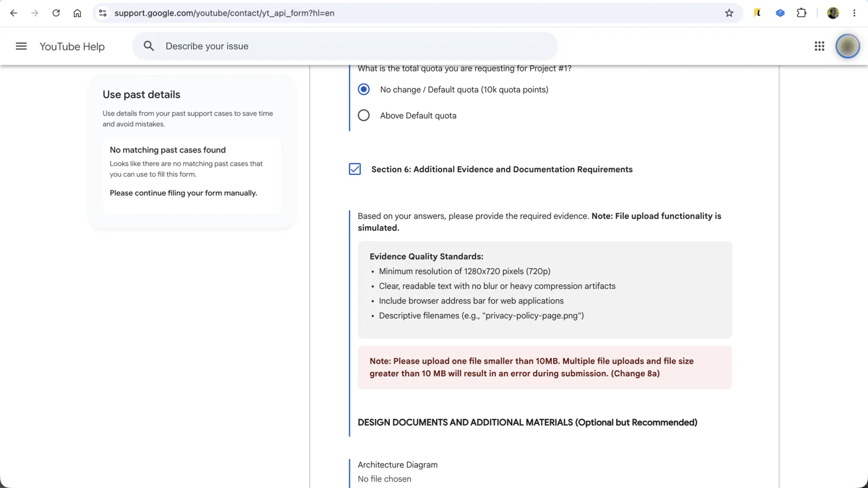Reload the current page
The image size is (868, 488).
pyautogui.click(x=56, y=13)
